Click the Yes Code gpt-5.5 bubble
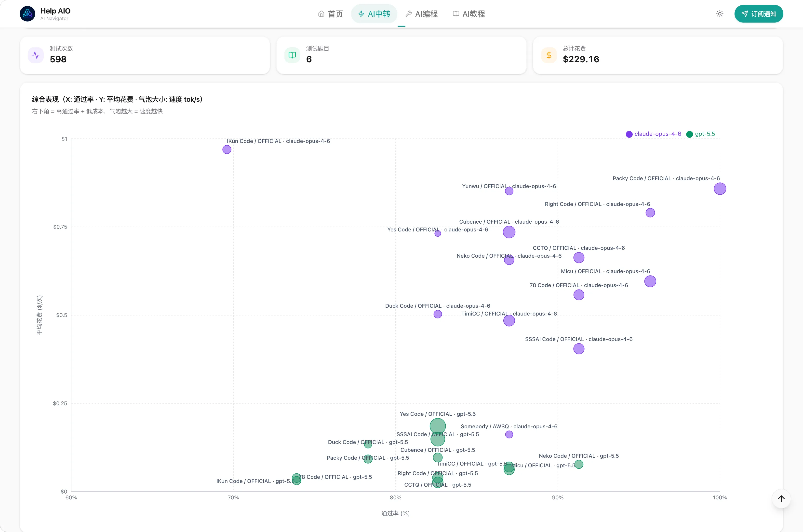The image size is (803, 532). pos(438,426)
